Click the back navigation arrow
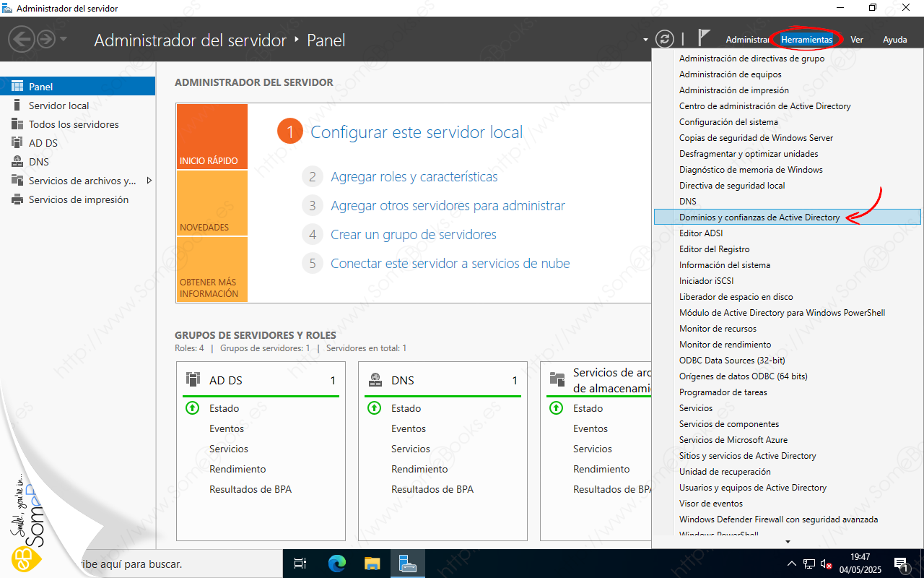The width and height of the screenshot is (924, 578). [22, 39]
